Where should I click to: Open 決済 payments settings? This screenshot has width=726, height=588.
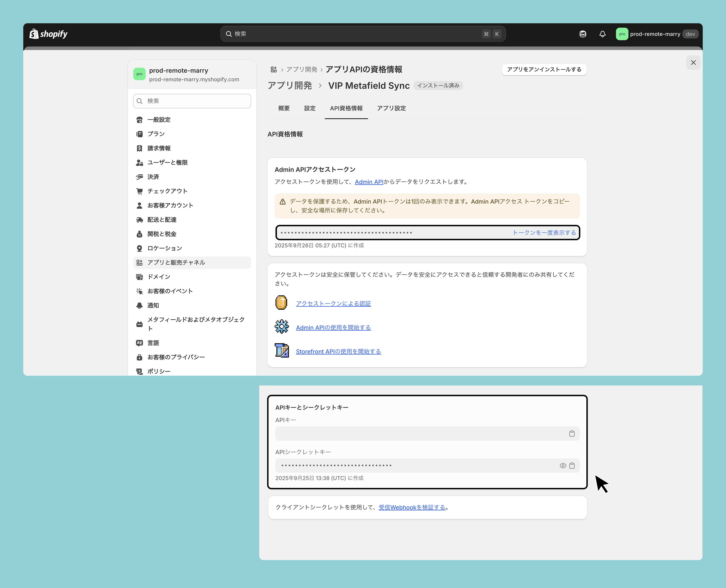click(153, 177)
